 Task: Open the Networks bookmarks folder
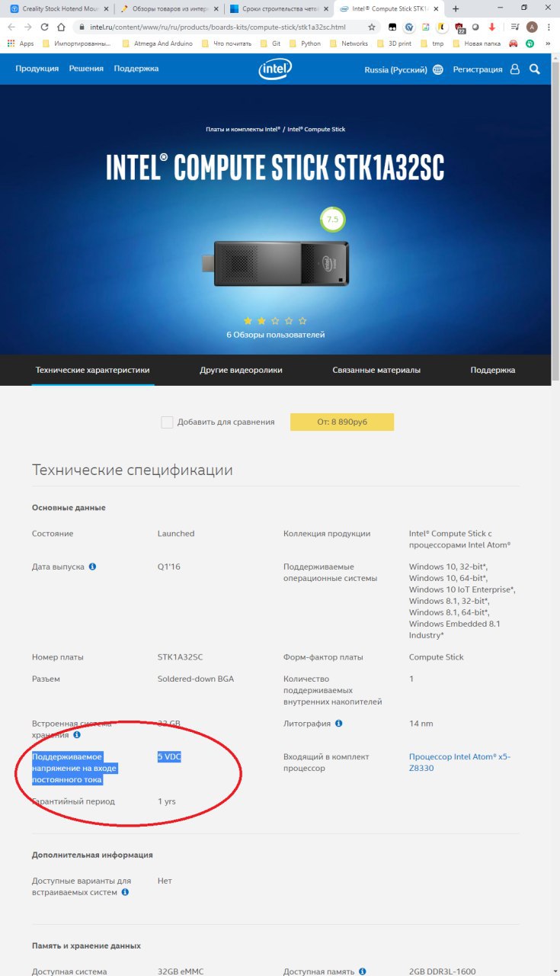point(350,43)
